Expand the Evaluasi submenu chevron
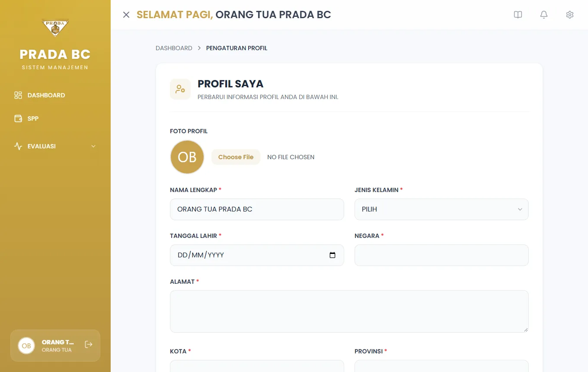Screen dimensions: 588x372 [x=93, y=146]
